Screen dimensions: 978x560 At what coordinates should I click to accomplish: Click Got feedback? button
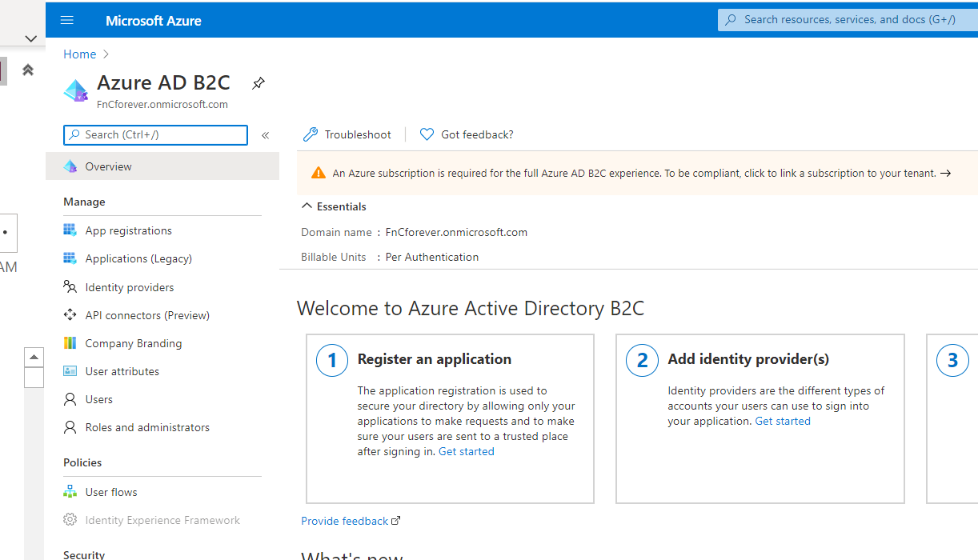(x=467, y=134)
